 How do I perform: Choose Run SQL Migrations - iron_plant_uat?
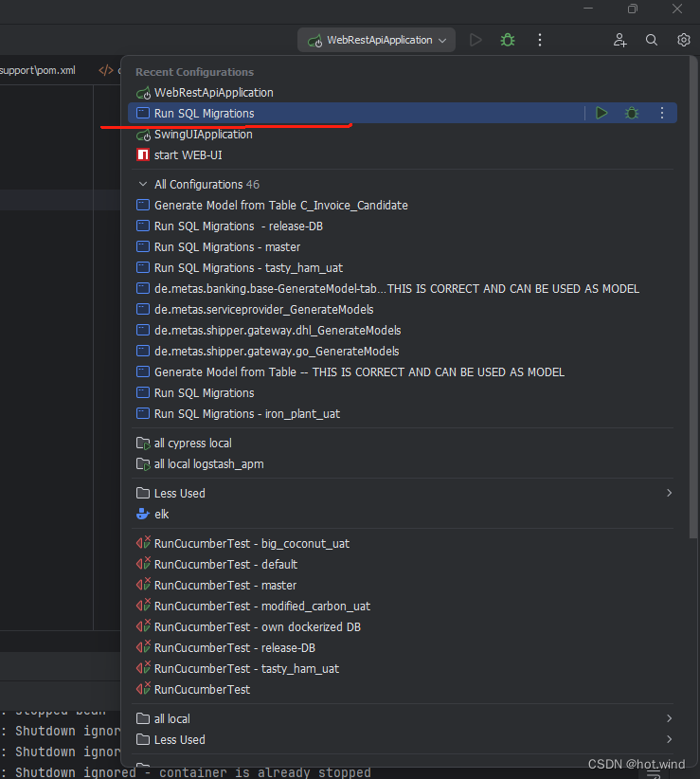(x=403, y=414)
